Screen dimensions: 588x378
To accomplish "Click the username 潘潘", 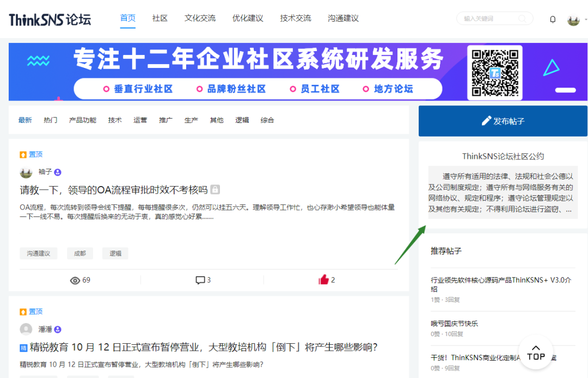I will [x=45, y=329].
